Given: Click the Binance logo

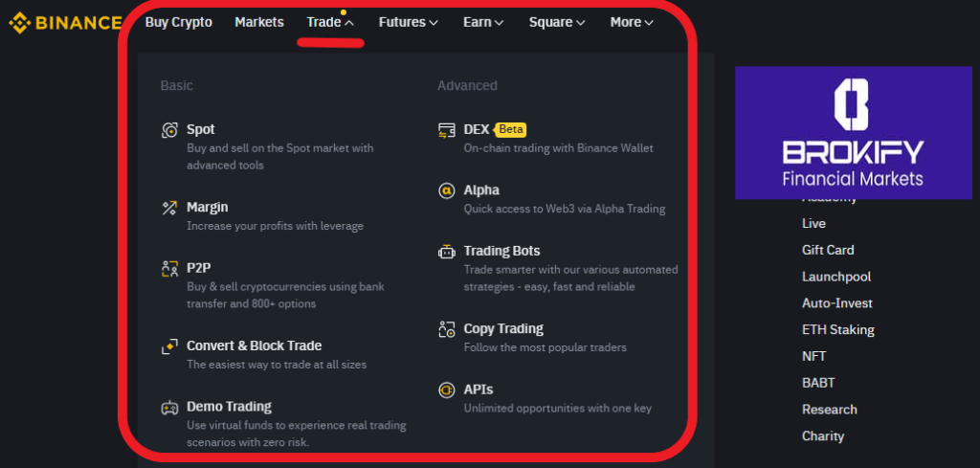Looking at the screenshot, I should pyautogui.click(x=65, y=22).
